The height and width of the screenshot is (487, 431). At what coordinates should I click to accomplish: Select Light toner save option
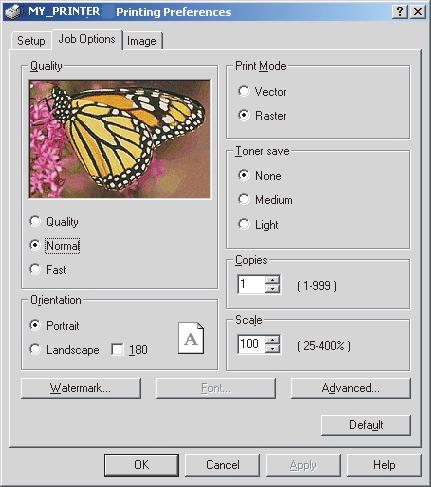[244, 224]
